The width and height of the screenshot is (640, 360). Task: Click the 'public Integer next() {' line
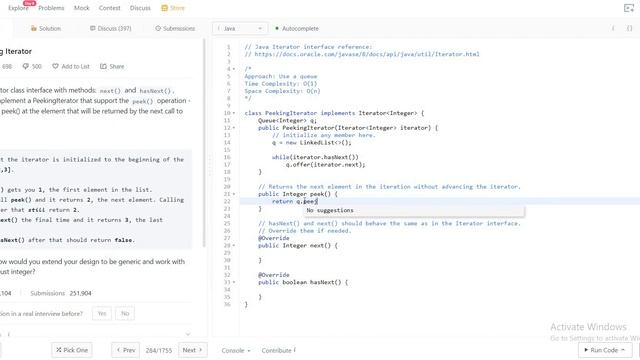pos(298,245)
